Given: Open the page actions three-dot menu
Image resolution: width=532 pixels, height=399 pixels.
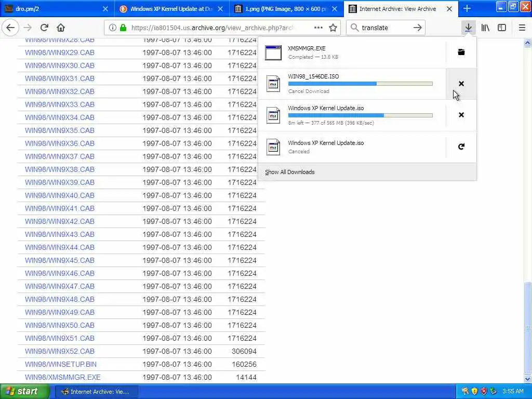Looking at the screenshot, I should (318, 28).
